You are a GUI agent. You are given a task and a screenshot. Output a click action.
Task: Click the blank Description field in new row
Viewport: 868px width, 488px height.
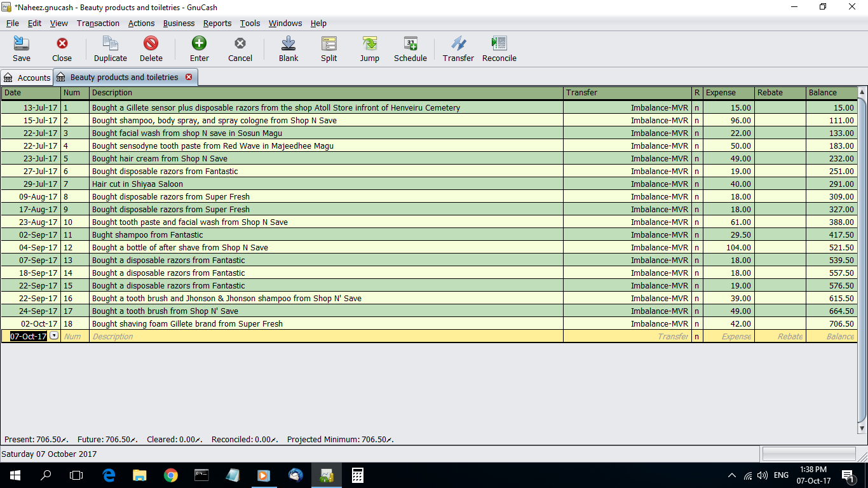(326, 336)
